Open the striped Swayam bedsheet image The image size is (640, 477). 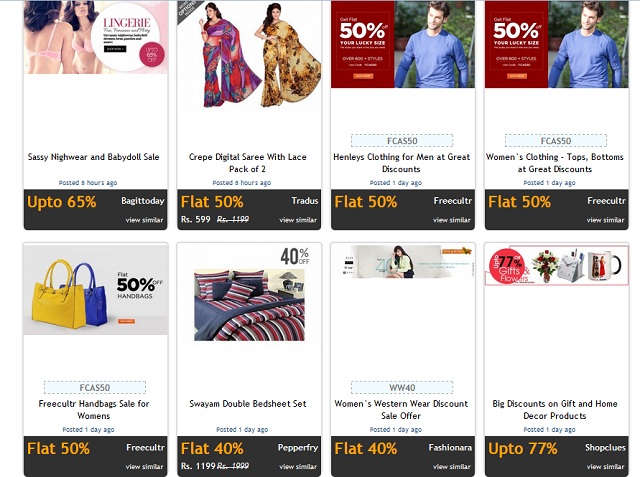249,295
